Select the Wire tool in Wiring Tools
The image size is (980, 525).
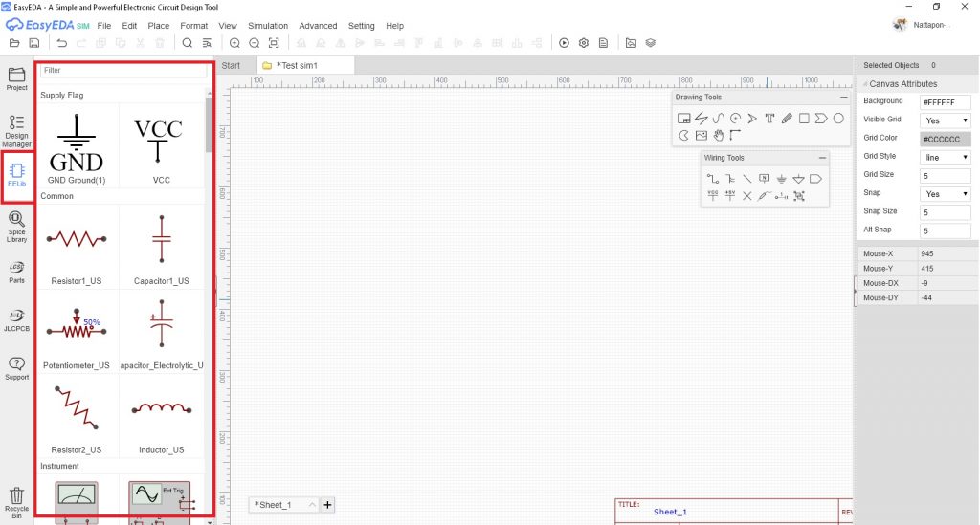(x=712, y=179)
